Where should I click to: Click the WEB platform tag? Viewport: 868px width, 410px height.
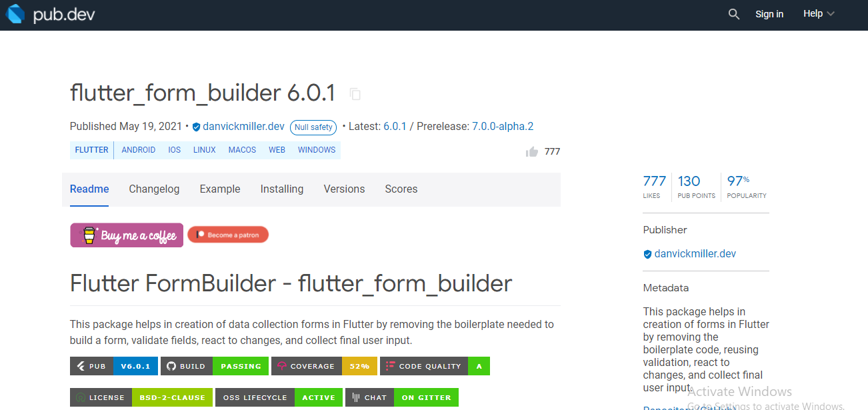point(277,150)
